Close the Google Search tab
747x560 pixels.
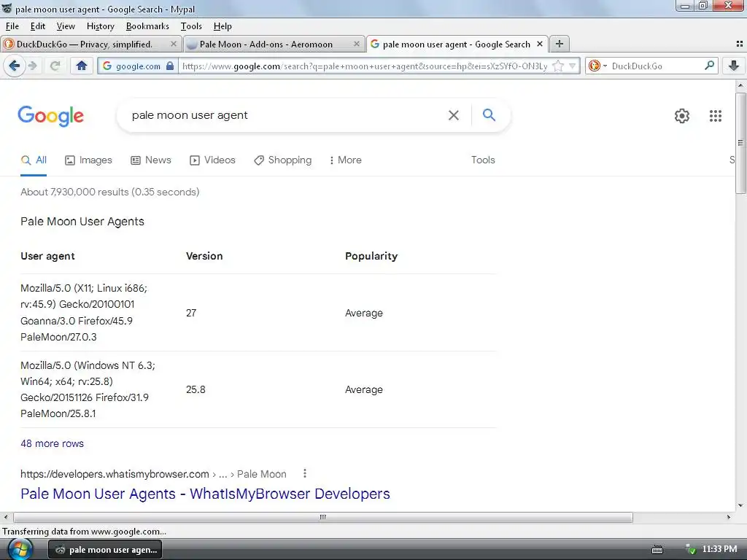pyautogui.click(x=540, y=44)
